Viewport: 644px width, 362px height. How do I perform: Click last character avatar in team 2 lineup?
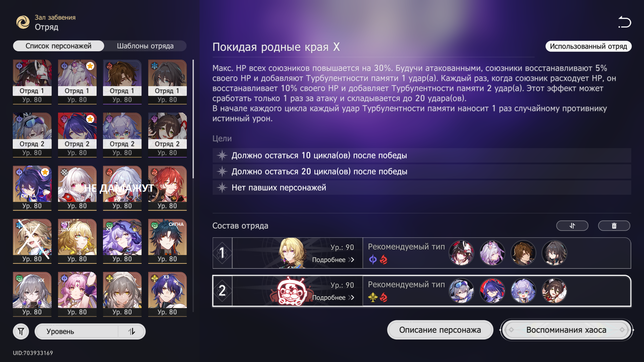tap(554, 291)
